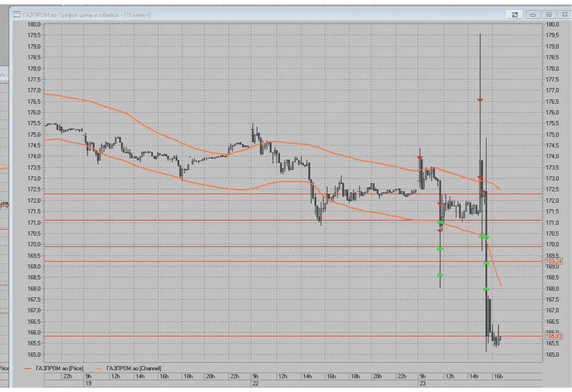Select the 'ГАЗПРОМ ао [Channel]' legend entry
This screenshot has width=572, height=392.
tap(134, 368)
